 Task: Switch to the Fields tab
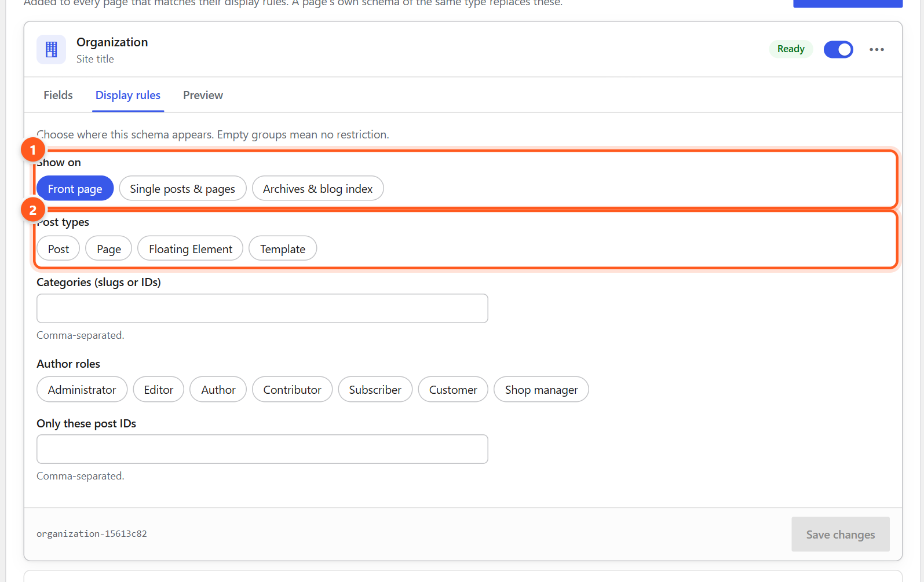click(x=58, y=95)
